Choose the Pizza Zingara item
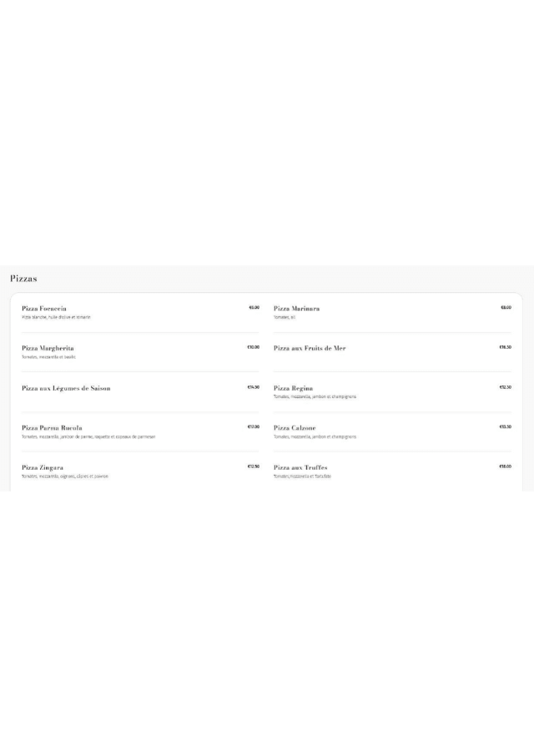 [x=43, y=468]
